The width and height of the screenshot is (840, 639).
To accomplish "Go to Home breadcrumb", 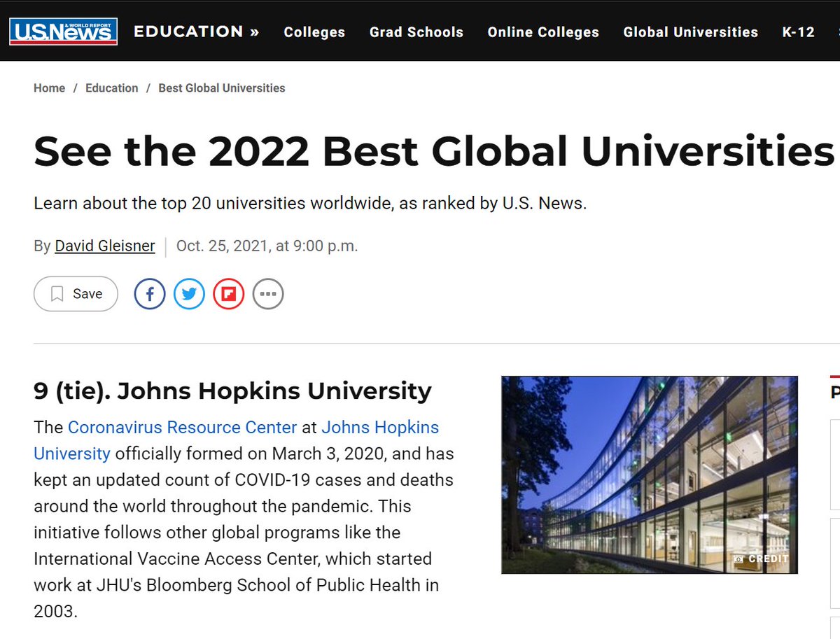I will (x=49, y=88).
